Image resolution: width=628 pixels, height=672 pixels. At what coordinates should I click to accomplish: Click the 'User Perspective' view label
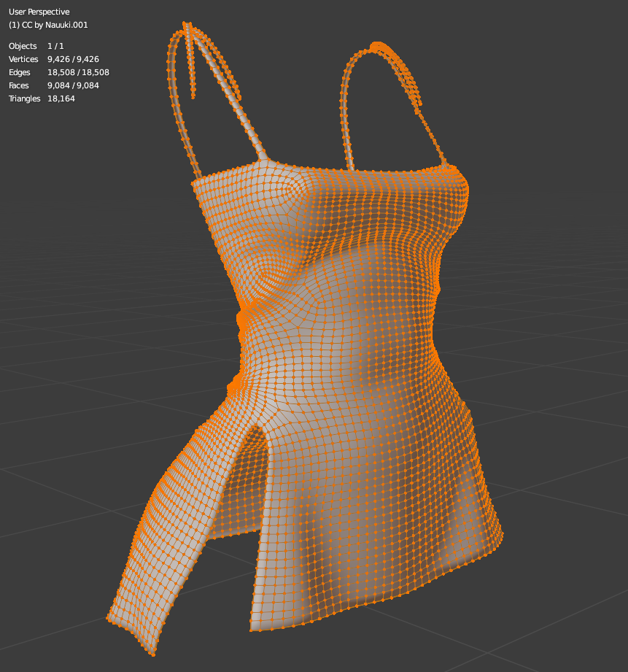39,12
